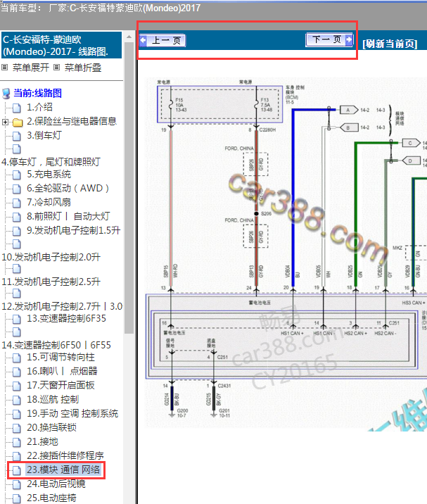Click document icon beside 21.接地
Viewport: 427px width, 504px height.
(17, 442)
